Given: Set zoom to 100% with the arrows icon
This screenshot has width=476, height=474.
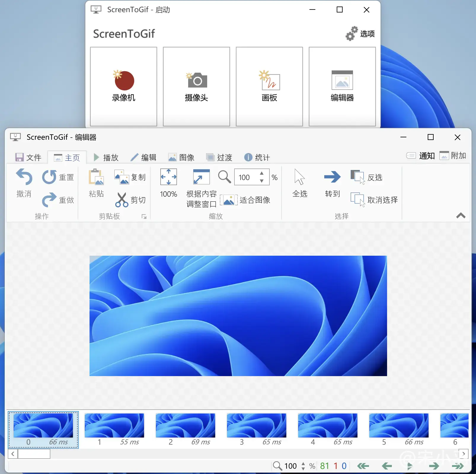Looking at the screenshot, I should coord(168,177).
